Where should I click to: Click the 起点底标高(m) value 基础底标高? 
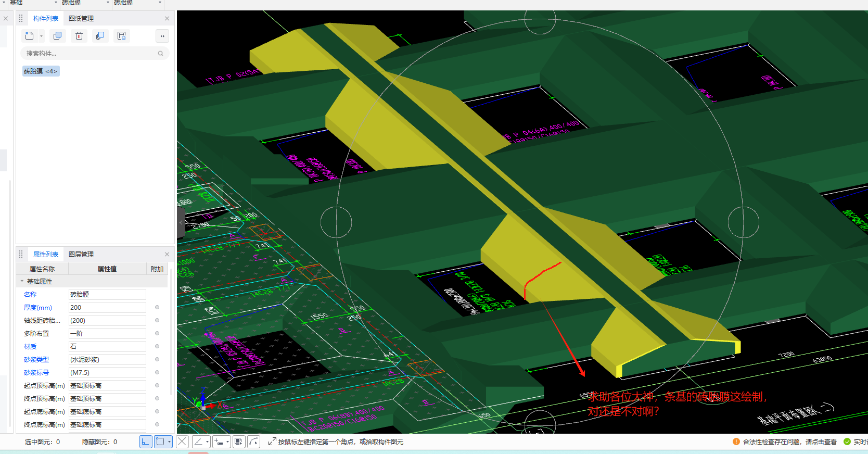tap(107, 412)
